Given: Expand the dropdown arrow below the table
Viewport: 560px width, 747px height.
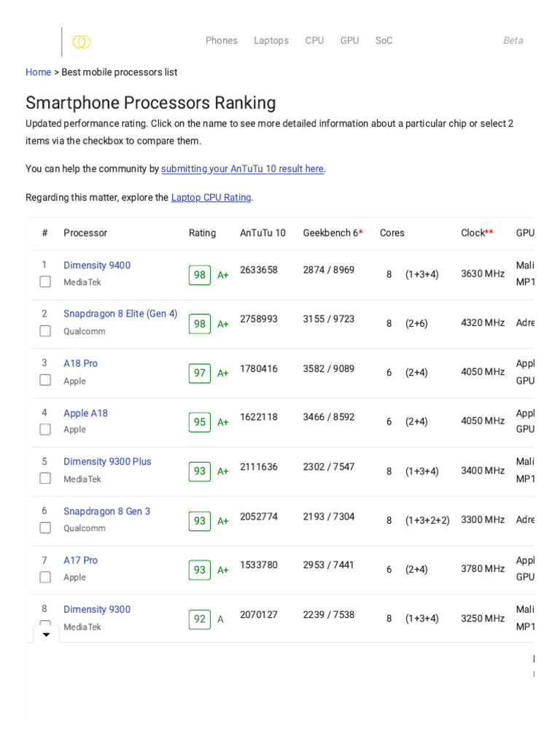Looking at the screenshot, I should pyautogui.click(x=47, y=635).
